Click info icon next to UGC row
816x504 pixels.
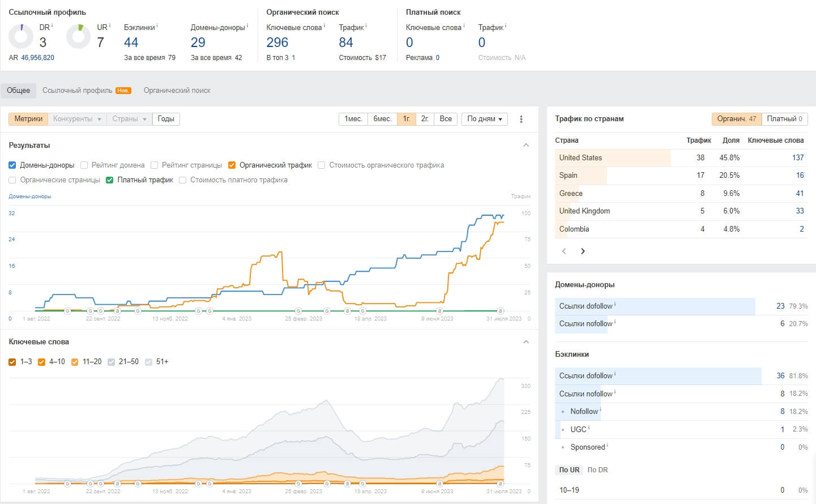pos(589,428)
